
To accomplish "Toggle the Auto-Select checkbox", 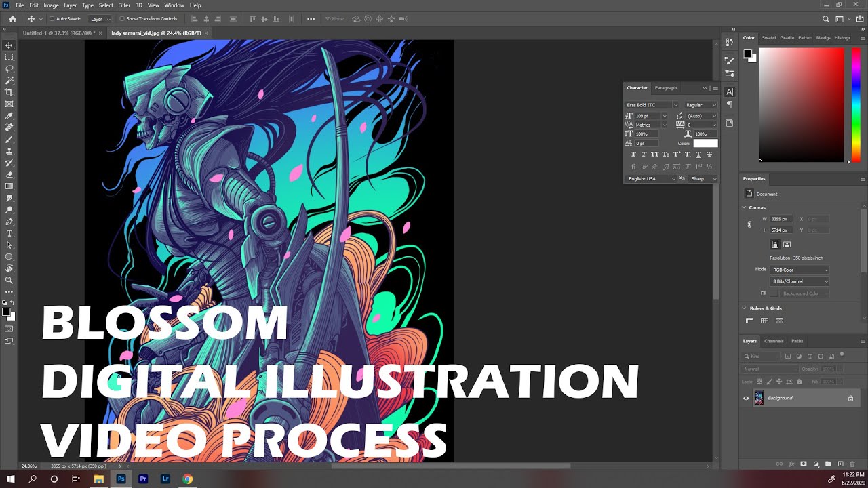I will click(52, 19).
